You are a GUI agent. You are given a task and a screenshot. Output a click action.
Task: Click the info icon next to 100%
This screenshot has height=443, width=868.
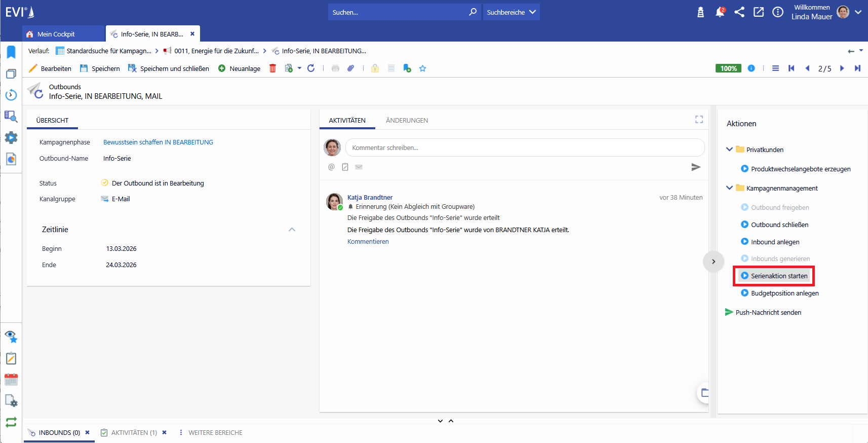click(751, 68)
